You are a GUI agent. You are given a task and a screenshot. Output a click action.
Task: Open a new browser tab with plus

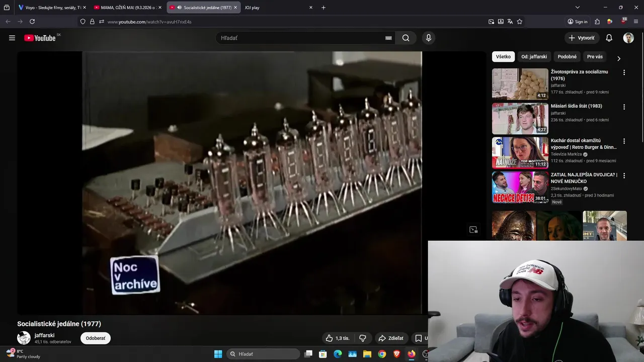(x=323, y=8)
